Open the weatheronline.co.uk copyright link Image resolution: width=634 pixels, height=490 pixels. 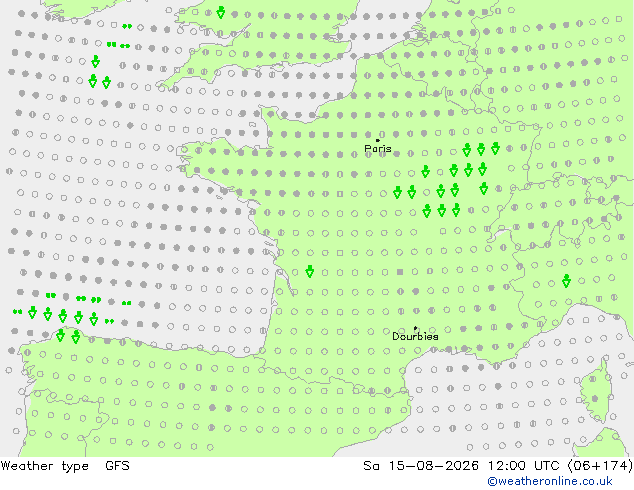pyautogui.click(x=550, y=481)
